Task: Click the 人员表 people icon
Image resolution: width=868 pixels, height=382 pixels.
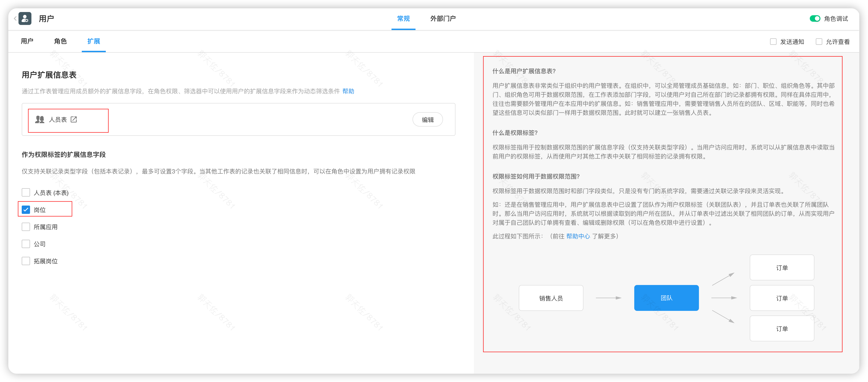Action: 40,120
